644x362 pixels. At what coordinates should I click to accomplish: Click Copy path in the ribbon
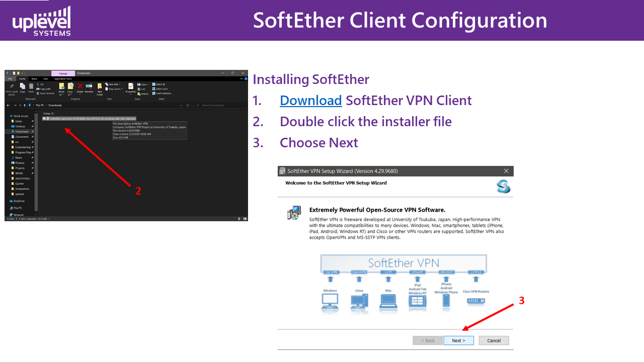tap(44, 89)
